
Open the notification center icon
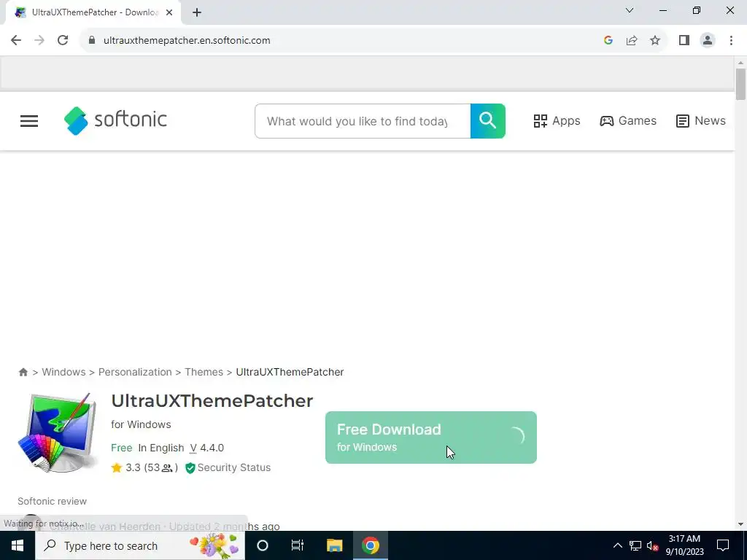[x=723, y=545]
